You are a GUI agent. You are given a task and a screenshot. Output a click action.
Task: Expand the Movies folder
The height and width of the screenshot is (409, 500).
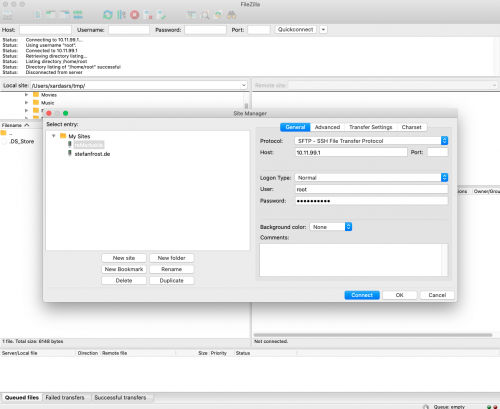pos(26,95)
